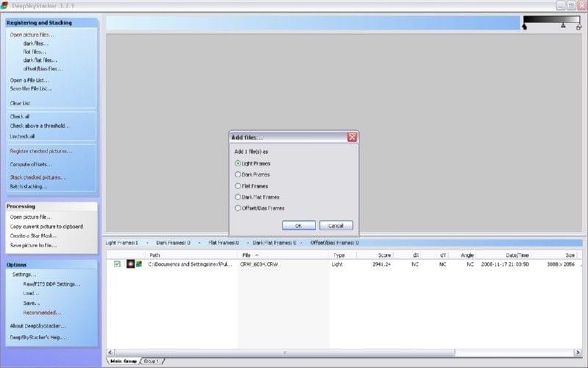Select Offset/Bias Frames radio button

(237, 208)
